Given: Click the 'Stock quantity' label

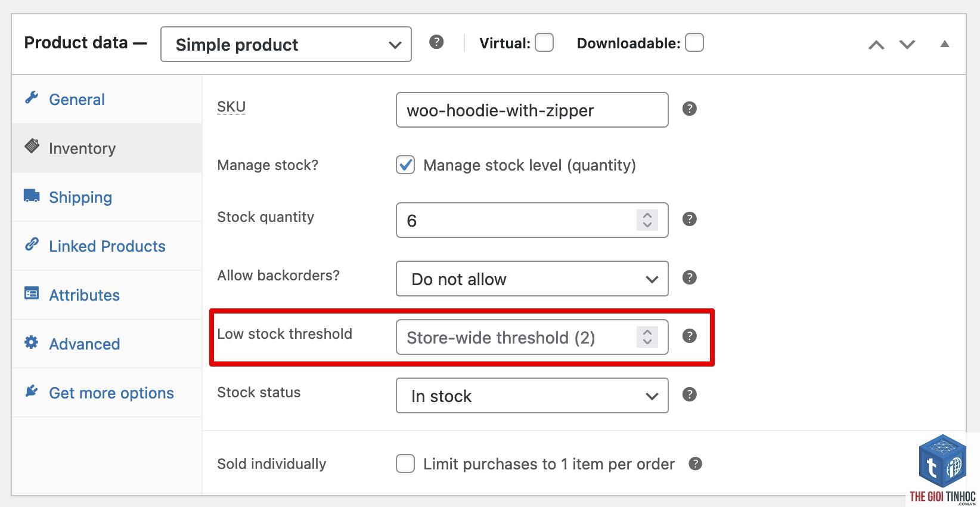Looking at the screenshot, I should 265,217.
